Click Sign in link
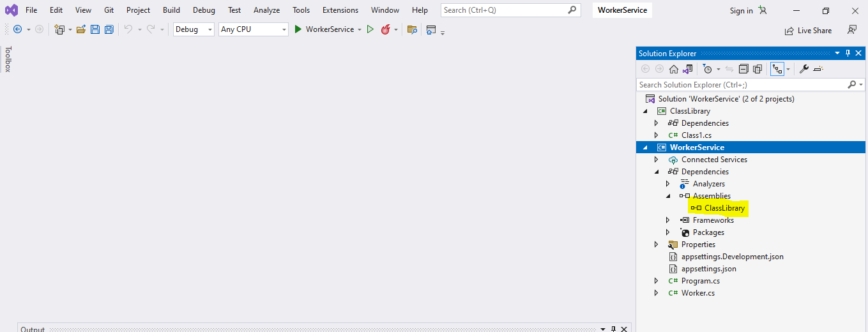The width and height of the screenshot is (868, 332). click(741, 10)
